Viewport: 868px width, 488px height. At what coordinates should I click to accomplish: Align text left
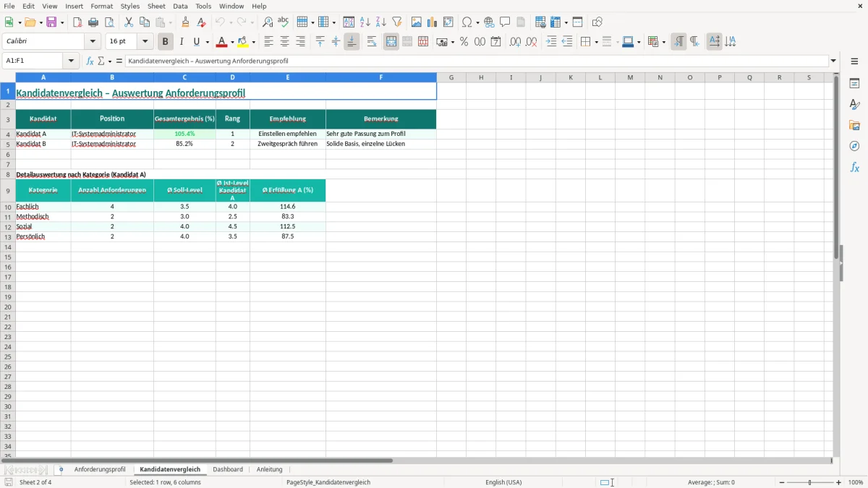[269, 42]
